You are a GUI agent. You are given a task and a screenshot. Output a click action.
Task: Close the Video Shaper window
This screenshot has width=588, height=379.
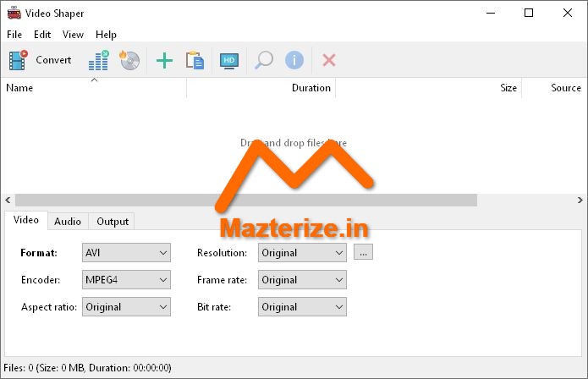coord(568,14)
